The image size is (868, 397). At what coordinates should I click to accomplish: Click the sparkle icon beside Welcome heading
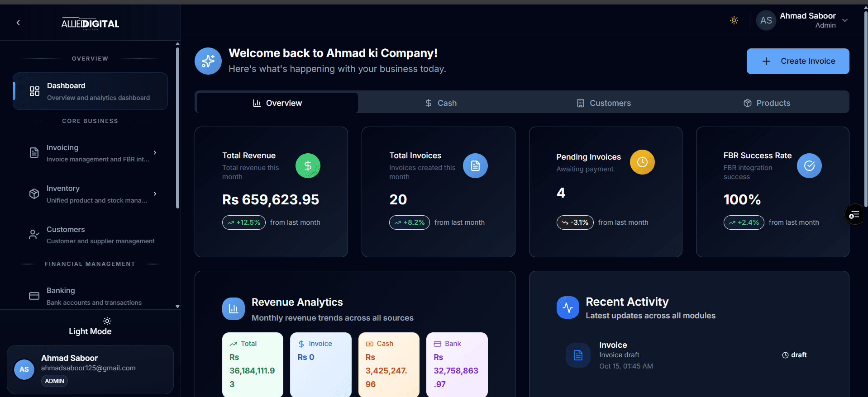[x=208, y=61]
